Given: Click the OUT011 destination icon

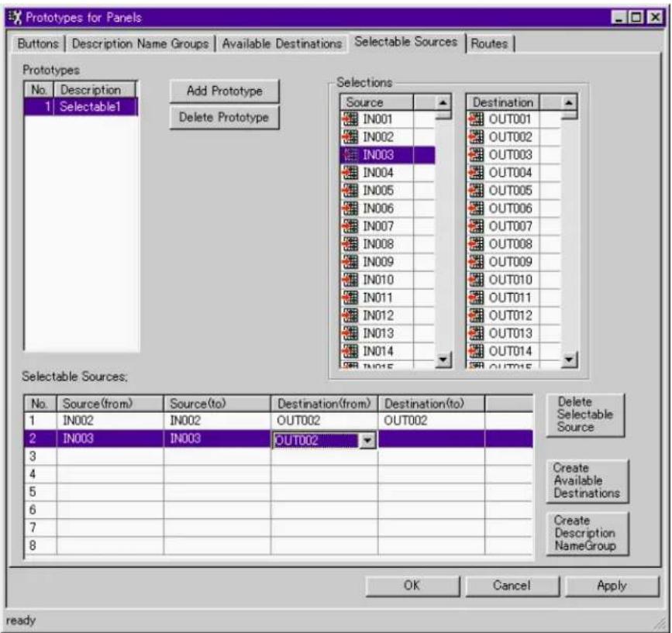Looking at the screenshot, I should click(x=476, y=298).
